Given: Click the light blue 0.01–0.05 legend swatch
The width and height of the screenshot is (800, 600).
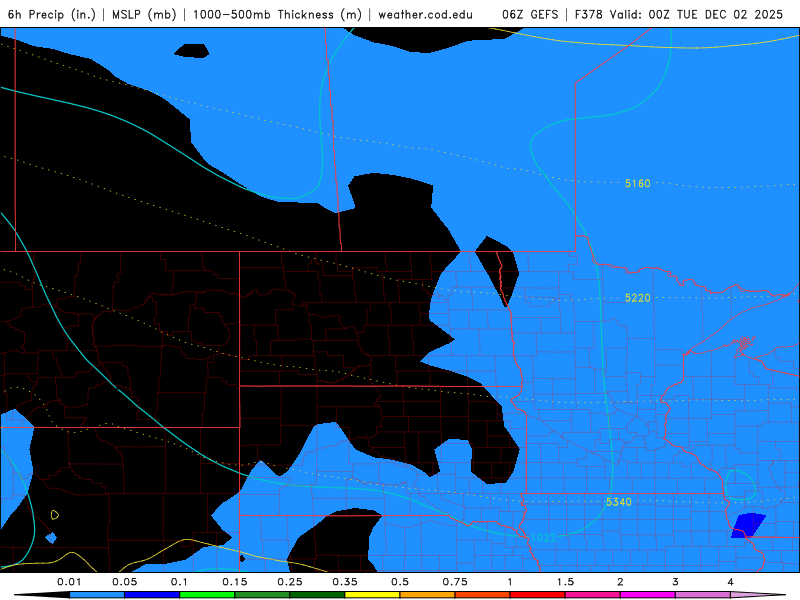Looking at the screenshot, I should (97, 595).
